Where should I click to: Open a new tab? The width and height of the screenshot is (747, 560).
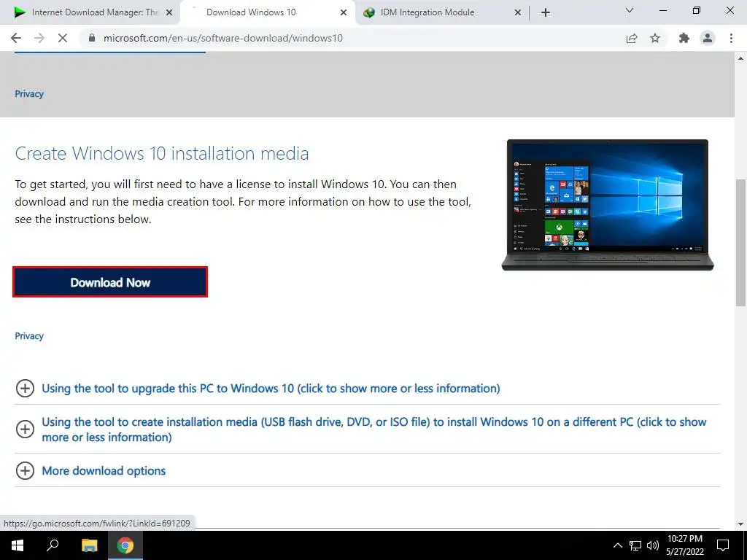(546, 12)
